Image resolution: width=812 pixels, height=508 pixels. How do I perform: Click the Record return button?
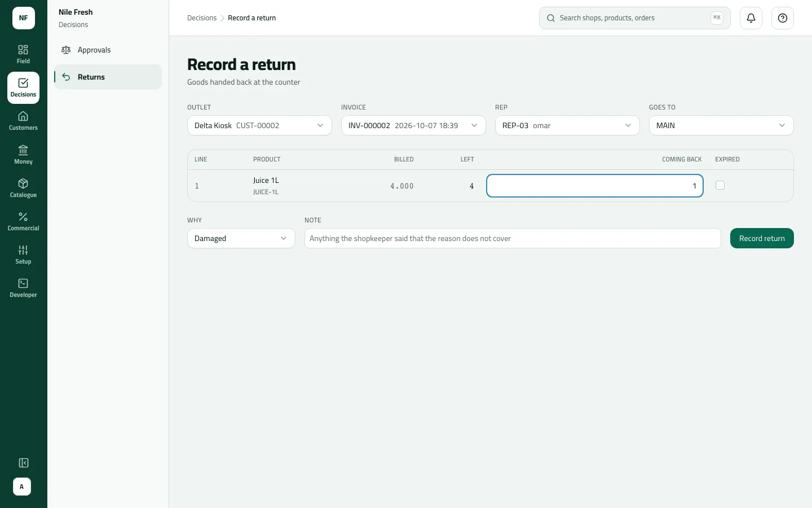pyautogui.click(x=762, y=238)
